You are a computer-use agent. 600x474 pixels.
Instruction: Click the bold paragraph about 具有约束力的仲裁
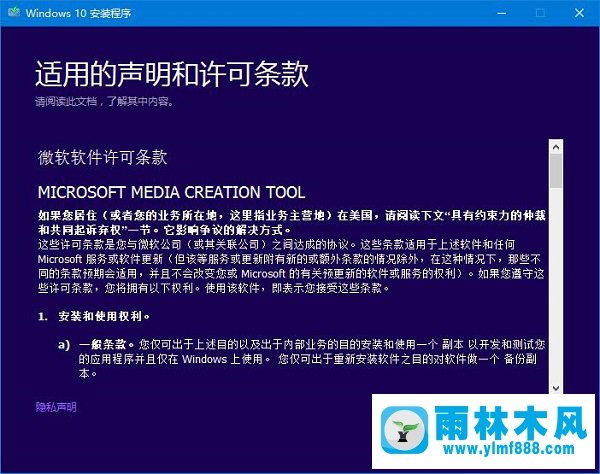292,223
